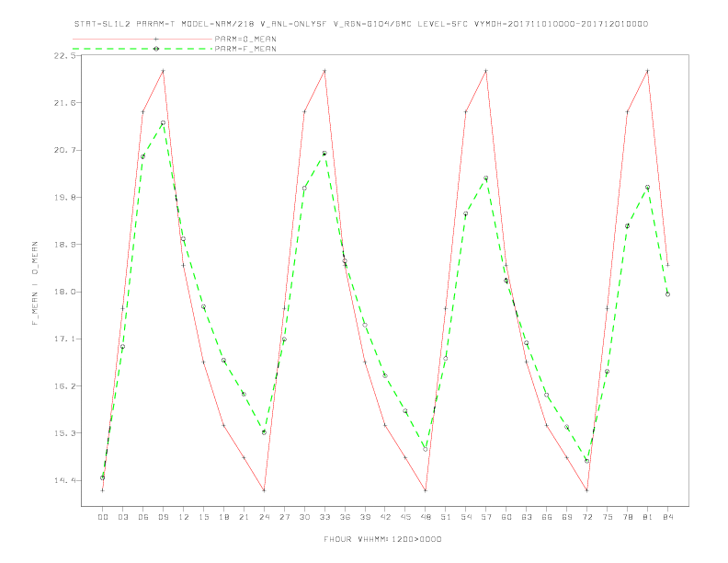Image resolution: width=728 pixels, height=563 pixels.
Task: Click the 20.7 y-axis tick label
Action: point(64,150)
